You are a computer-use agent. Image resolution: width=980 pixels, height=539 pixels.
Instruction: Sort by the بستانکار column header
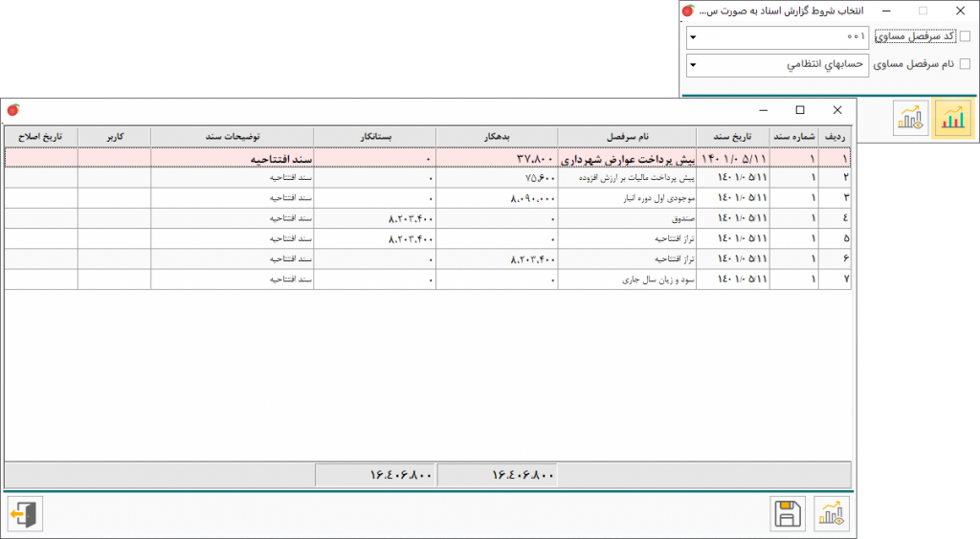[x=375, y=136]
